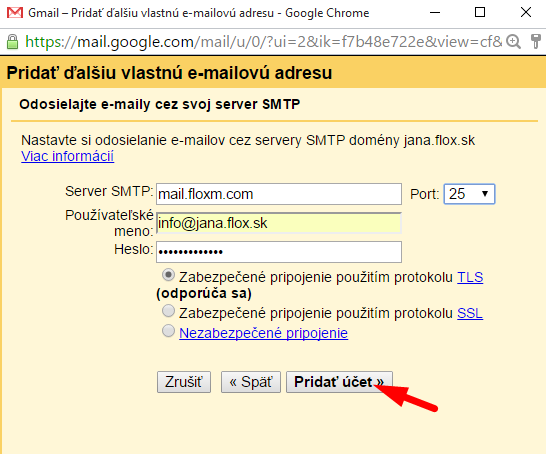Click the green padlock secure site icon

13,42
